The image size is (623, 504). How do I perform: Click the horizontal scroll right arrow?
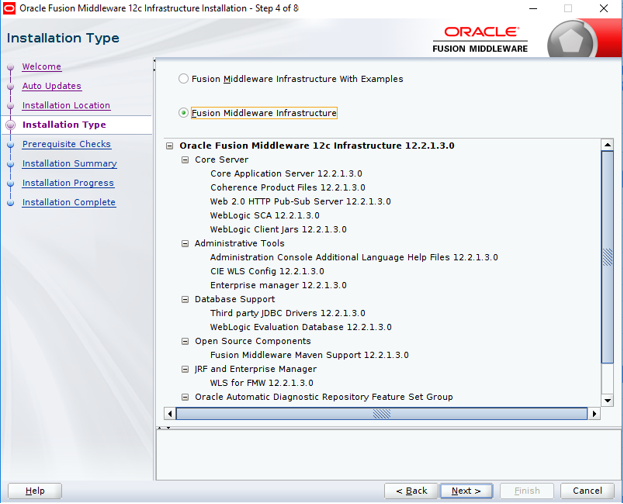pyautogui.click(x=594, y=414)
